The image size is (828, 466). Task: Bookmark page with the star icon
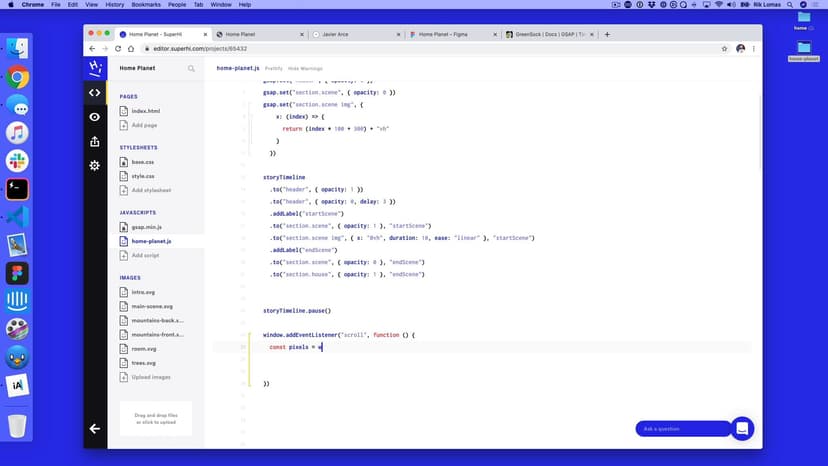tap(723, 48)
